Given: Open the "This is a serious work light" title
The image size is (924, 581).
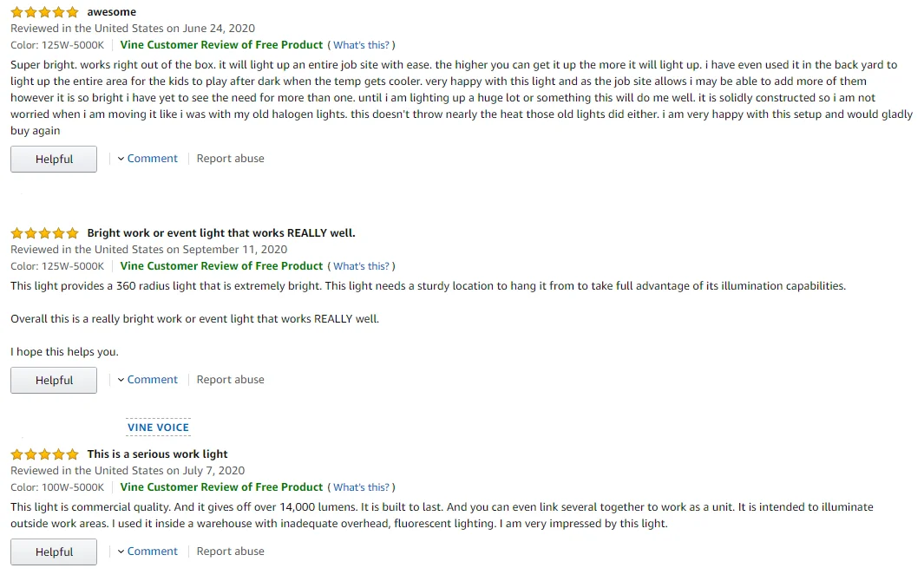Looking at the screenshot, I should (x=157, y=454).
